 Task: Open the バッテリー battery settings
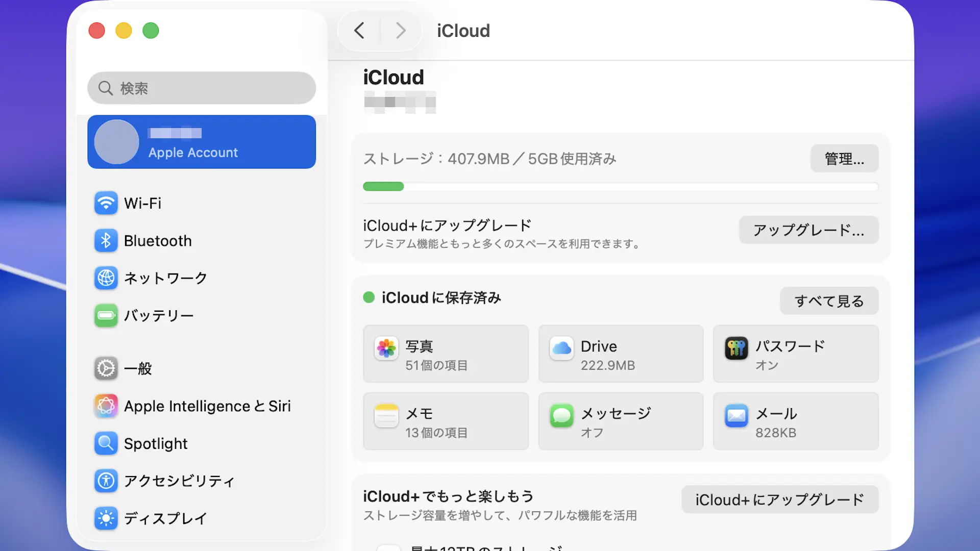tap(158, 316)
